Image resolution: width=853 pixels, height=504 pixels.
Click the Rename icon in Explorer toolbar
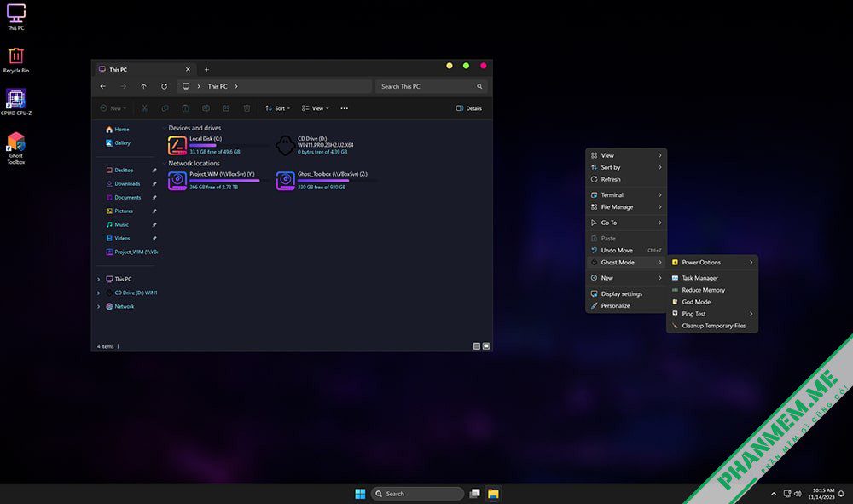click(206, 108)
